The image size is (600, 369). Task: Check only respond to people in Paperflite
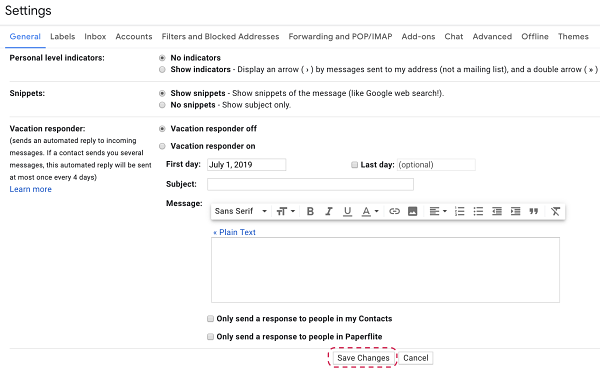pyautogui.click(x=210, y=336)
